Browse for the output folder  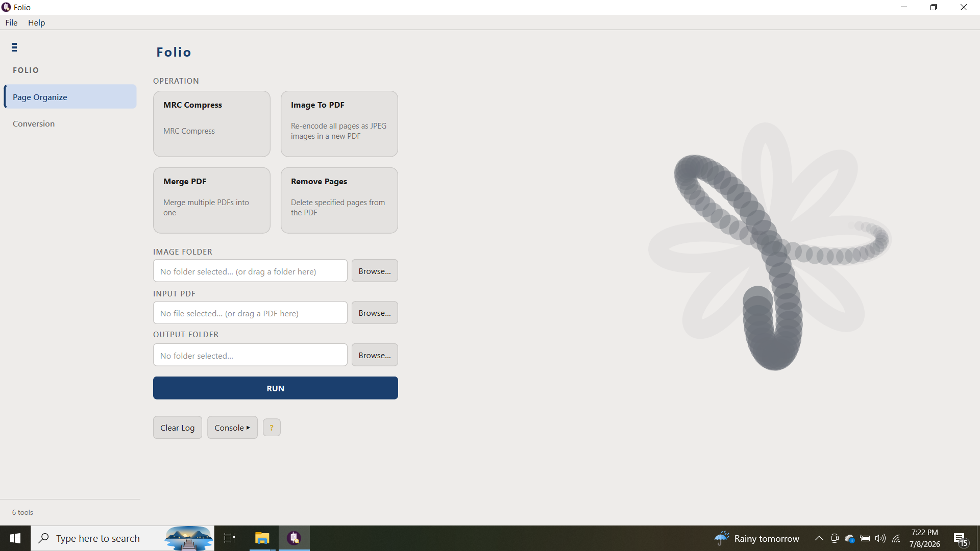(375, 355)
